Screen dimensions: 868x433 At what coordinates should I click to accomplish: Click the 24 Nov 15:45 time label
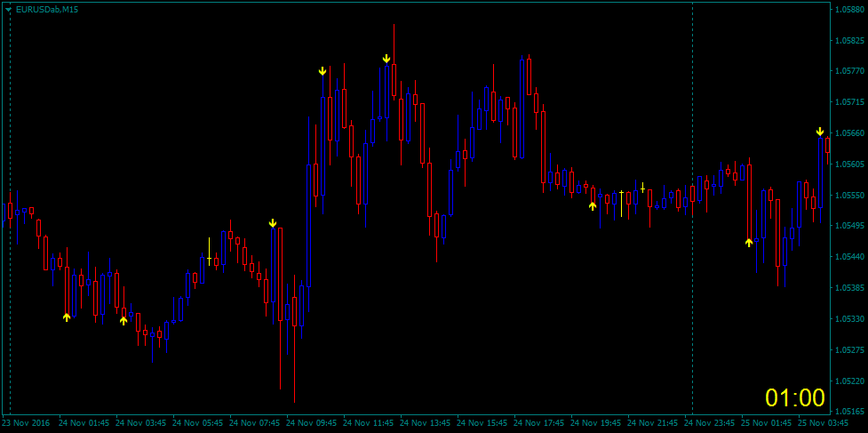coord(481,423)
